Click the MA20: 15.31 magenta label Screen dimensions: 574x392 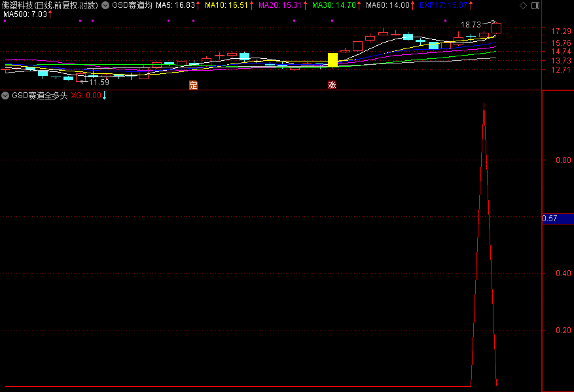279,5
